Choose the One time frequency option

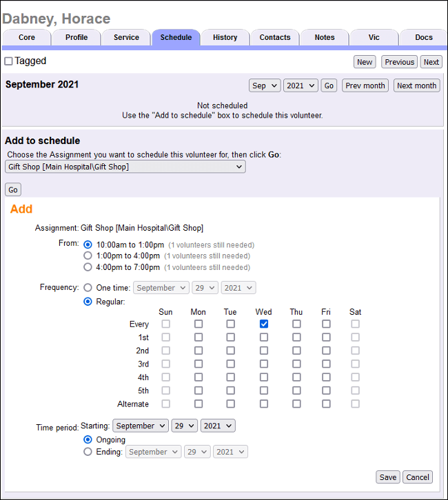click(x=88, y=288)
